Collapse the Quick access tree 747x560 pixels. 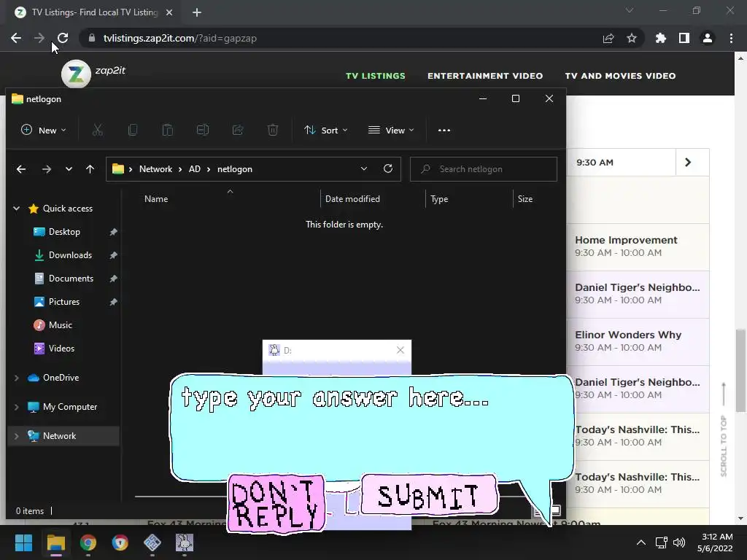click(17, 208)
